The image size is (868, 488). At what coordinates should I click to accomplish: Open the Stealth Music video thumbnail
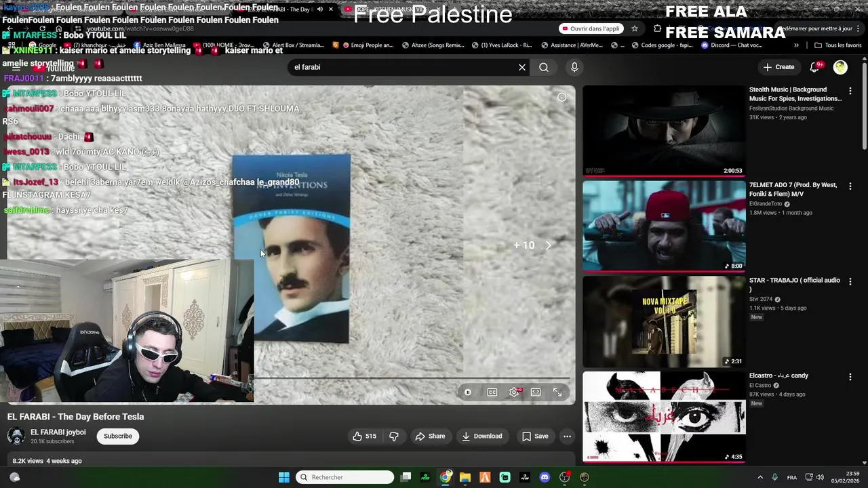pyautogui.click(x=664, y=131)
